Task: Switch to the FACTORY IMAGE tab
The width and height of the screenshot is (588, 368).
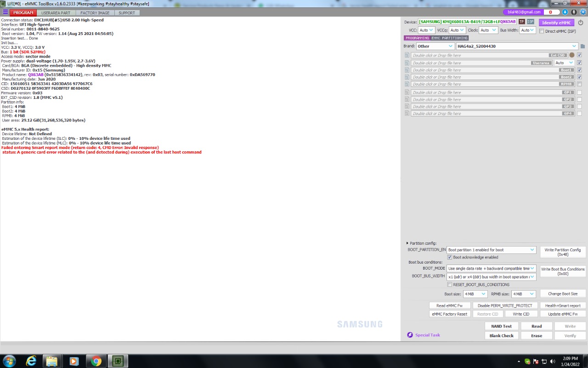Action: pos(95,13)
